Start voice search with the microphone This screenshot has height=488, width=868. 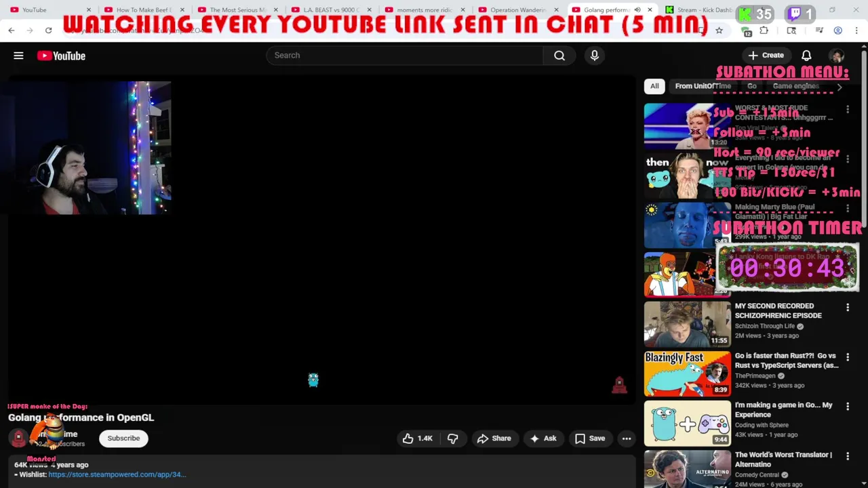(595, 56)
